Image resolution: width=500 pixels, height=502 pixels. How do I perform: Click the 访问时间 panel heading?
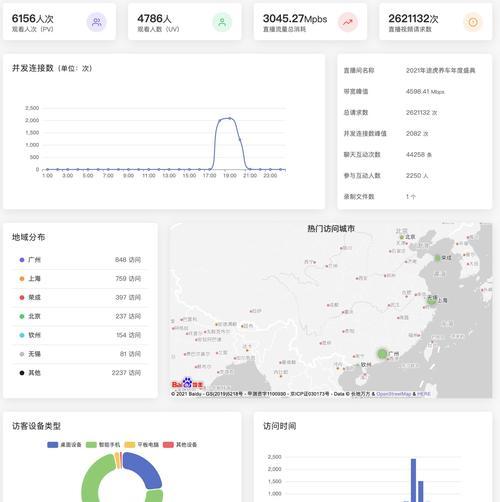click(279, 426)
